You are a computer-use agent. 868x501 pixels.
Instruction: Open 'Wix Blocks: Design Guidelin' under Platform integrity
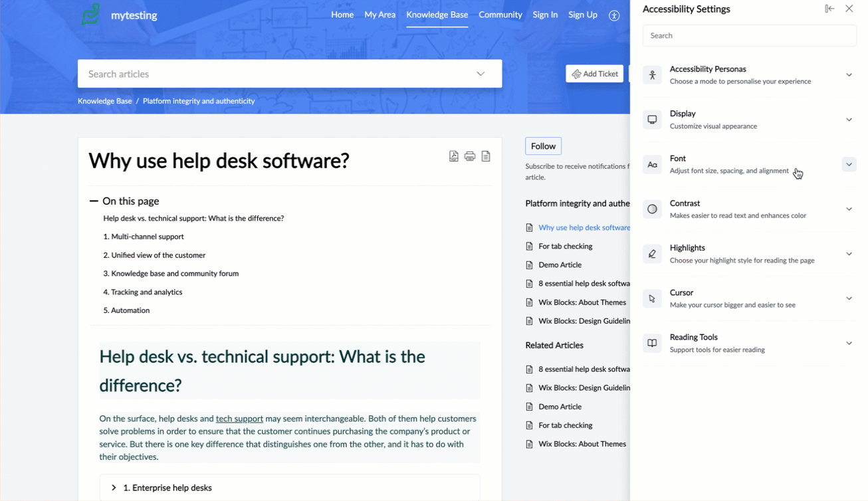tap(584, 321)
